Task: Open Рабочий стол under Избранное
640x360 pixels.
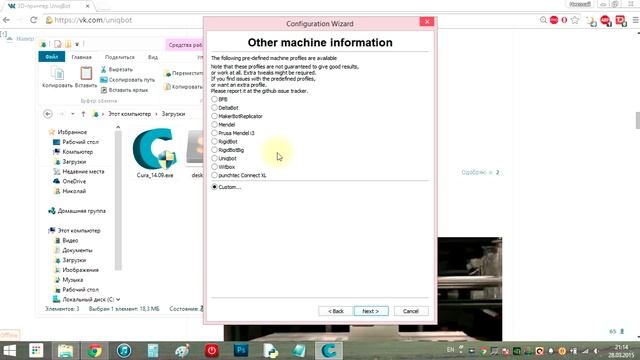Action: (76, 142)
